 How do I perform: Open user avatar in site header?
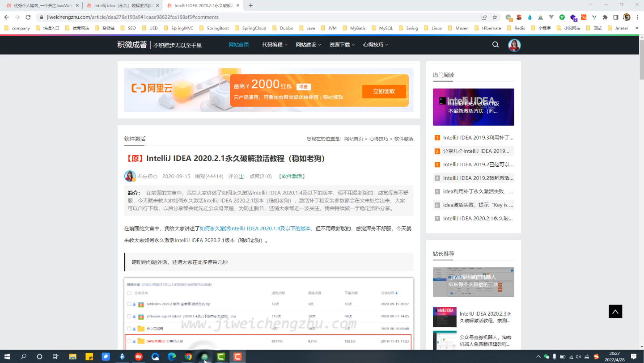click(514, 45)
